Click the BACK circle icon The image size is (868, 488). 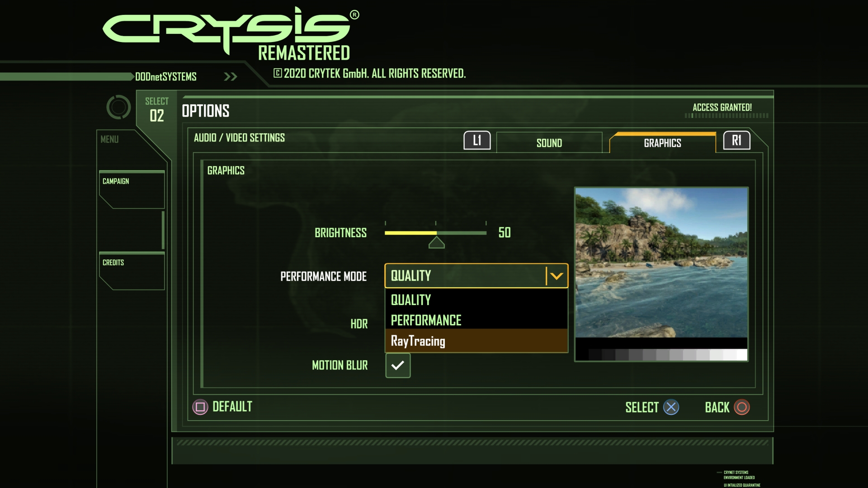[x=743, y=406]
